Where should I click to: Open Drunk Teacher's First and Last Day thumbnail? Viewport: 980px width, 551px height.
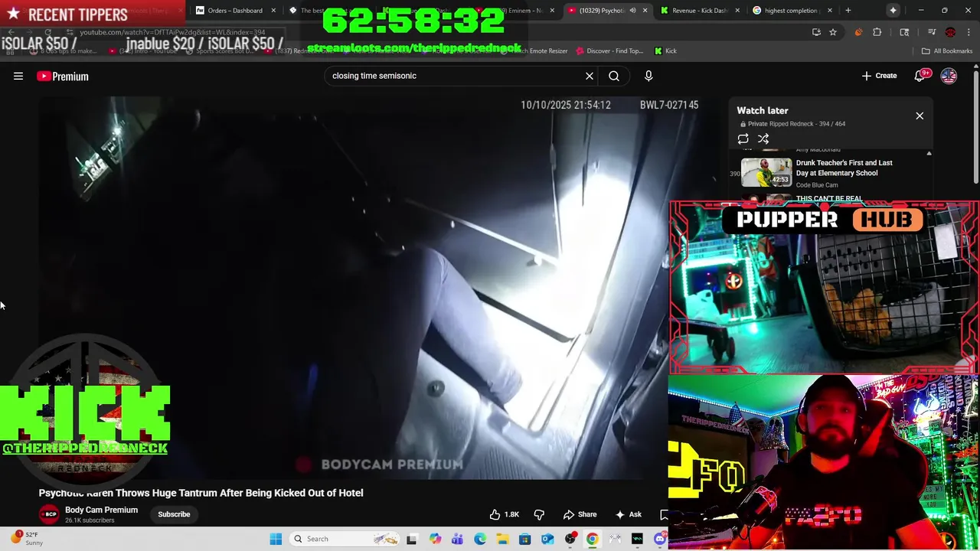coord(766,173)
